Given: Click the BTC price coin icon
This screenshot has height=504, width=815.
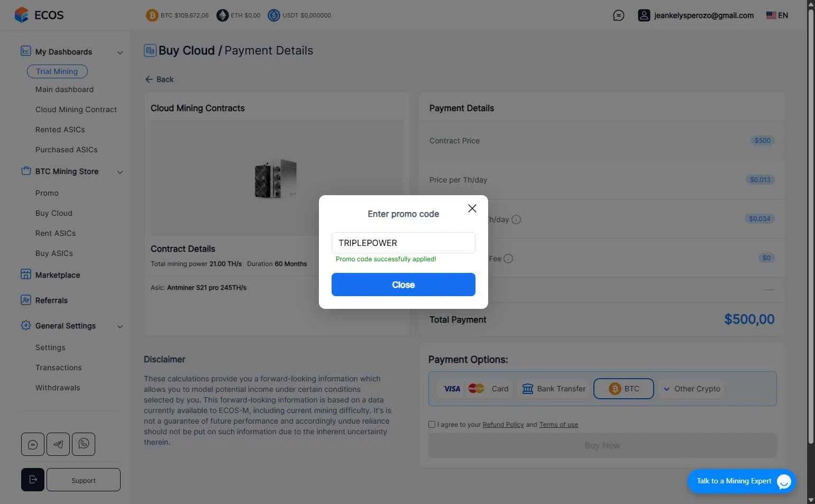Looking at the screenshot, I should coord(152,15).
